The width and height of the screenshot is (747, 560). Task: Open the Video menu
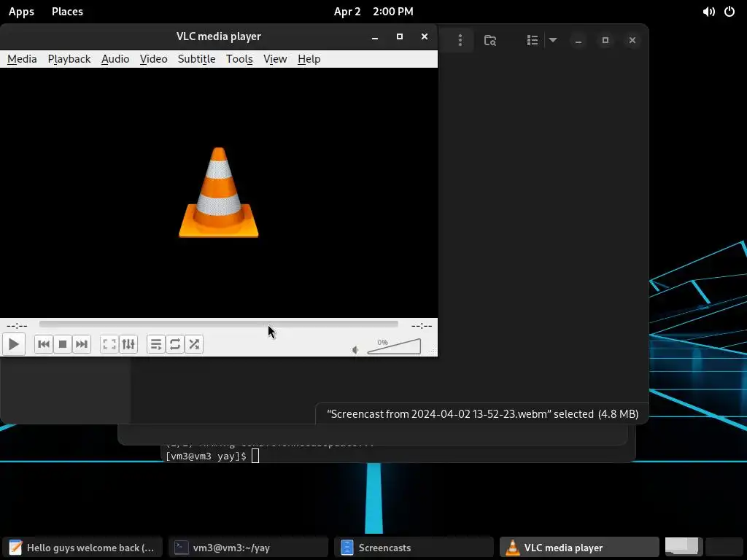pyautogui.click(x=153, y=59)
